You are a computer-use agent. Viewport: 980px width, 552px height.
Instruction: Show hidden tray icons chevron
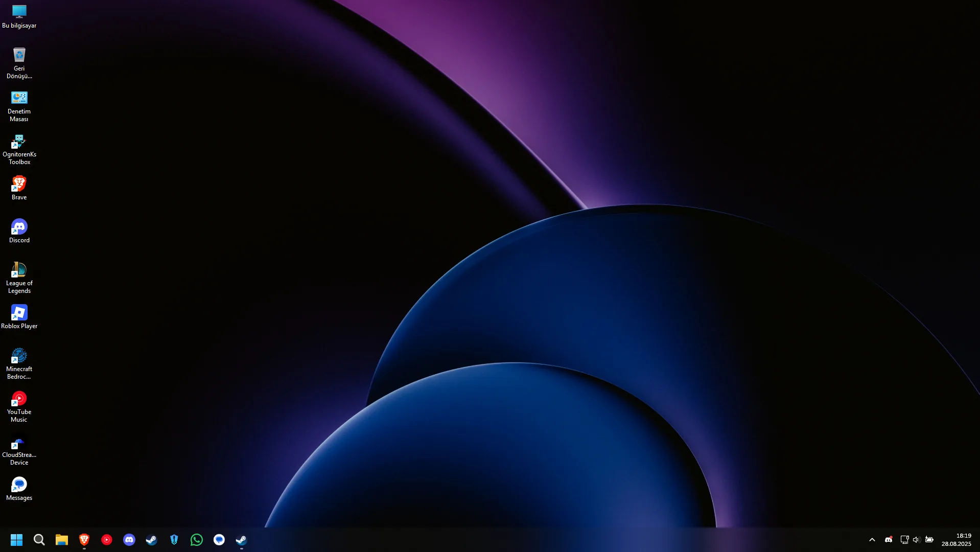point(872,540)
